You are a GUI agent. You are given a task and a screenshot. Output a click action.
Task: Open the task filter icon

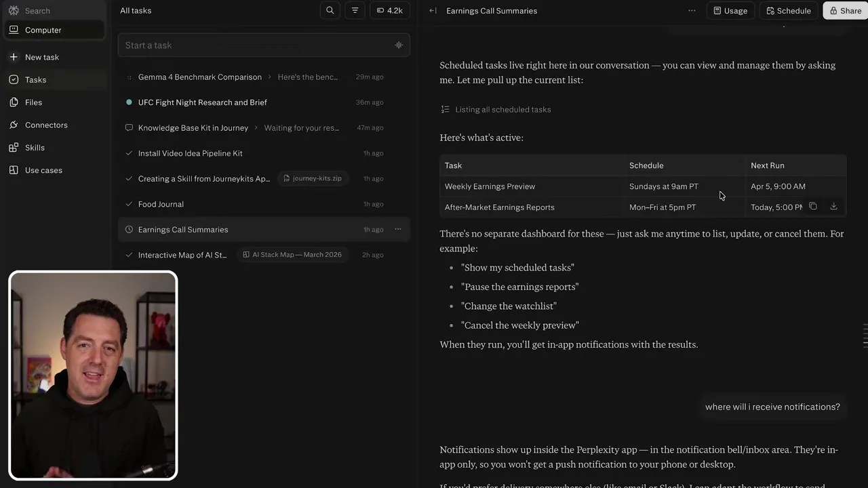[355, 10]
